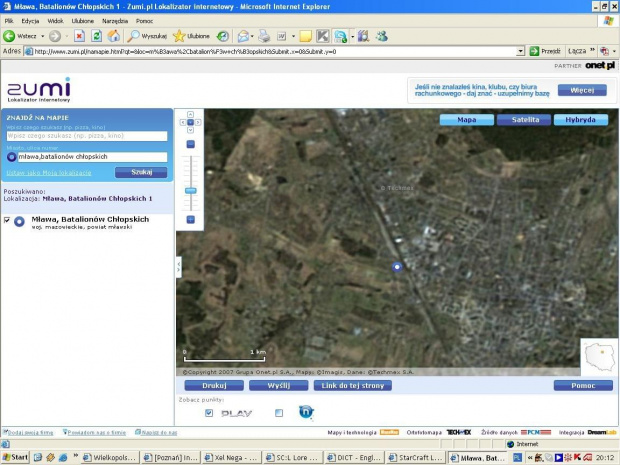Click the mail envelope icon
Viewport: 620px width, 465px height.
tap(243, 36)
